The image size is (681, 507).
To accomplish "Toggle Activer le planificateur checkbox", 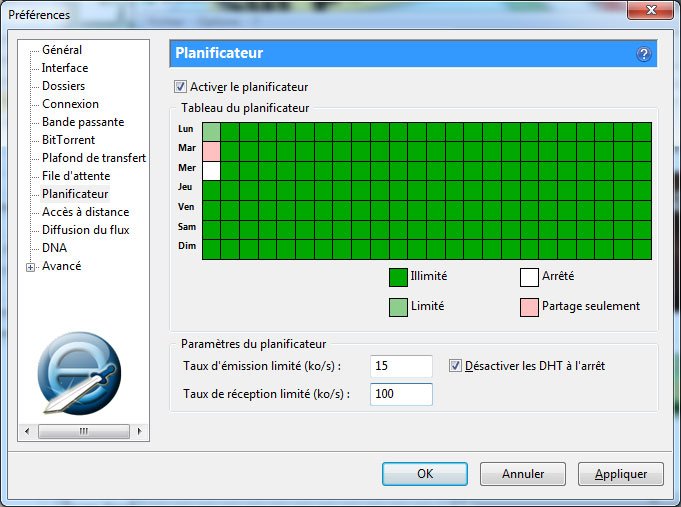I will (x=180, y=87).
